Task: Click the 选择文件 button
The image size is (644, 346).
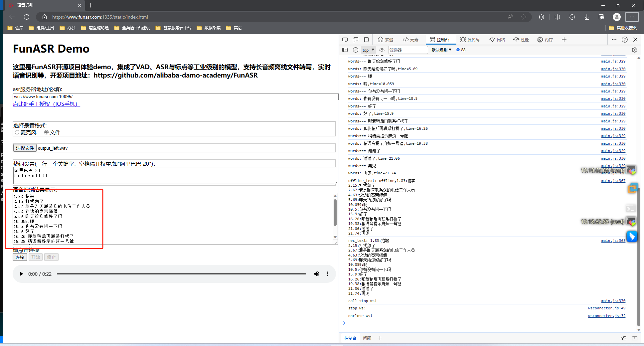Action: point(25,148)
